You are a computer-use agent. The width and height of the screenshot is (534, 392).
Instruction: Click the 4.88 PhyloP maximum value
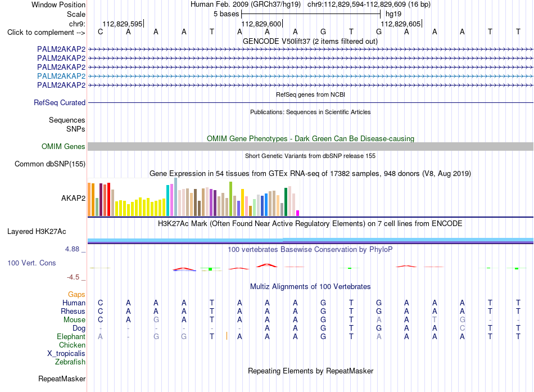click(72, 249)
